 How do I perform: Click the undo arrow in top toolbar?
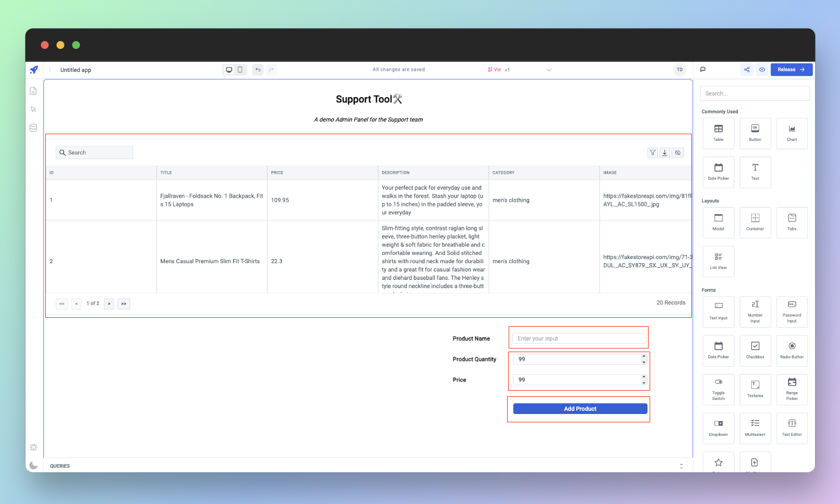258,70
